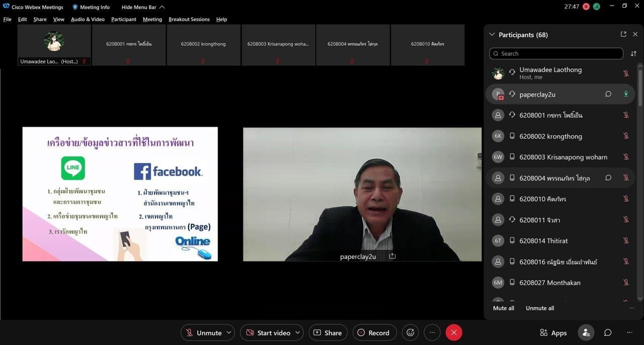This screenshot has height=345, width=644.
Task: Open the Chat panel icon
Action: (608, 332)
